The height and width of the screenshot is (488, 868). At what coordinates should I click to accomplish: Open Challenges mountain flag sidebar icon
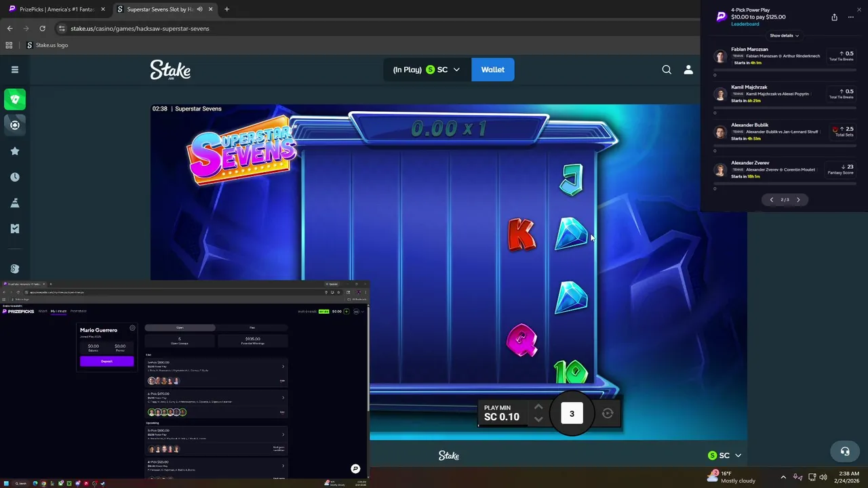pyautogui.click(x=15, y=203)
